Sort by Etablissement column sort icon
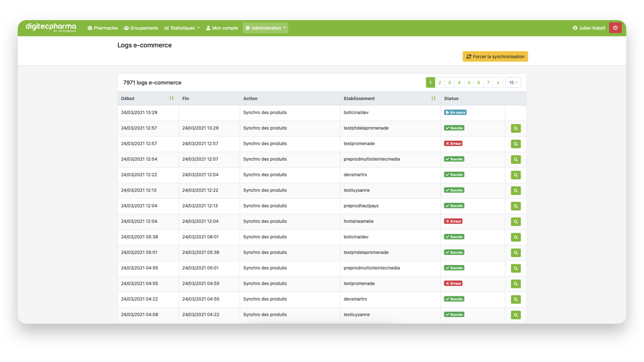 433,98
